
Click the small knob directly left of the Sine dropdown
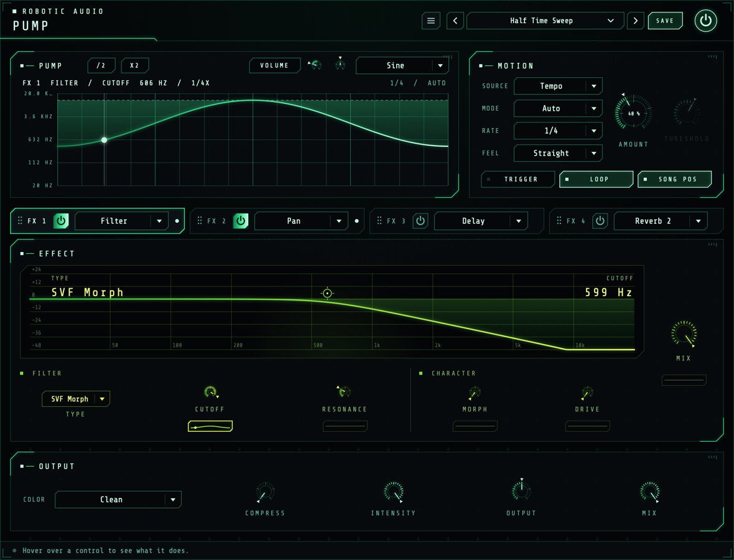340,65
